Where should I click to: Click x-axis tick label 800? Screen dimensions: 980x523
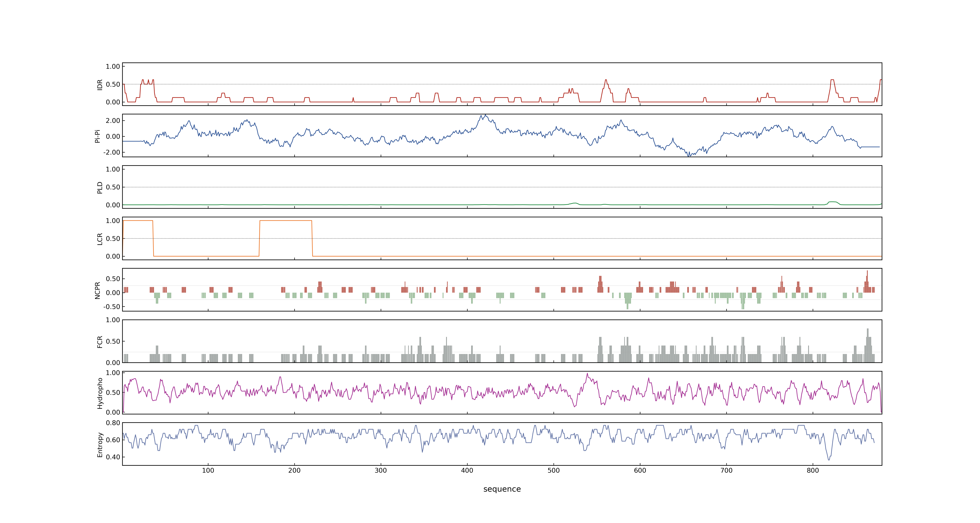click(x=813, y=470)
